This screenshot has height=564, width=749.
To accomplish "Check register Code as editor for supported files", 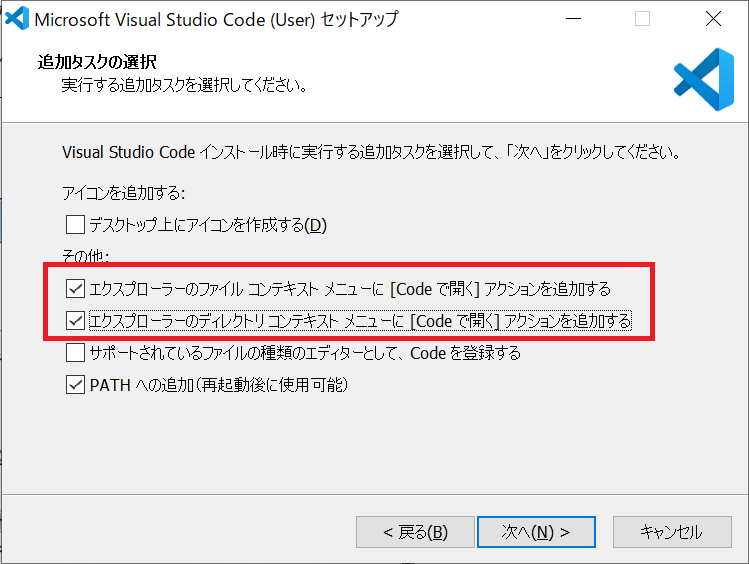I will (x=75, y=353).
